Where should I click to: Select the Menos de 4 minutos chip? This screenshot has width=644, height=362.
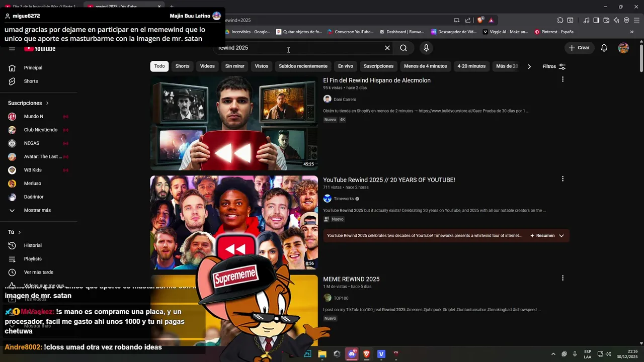425,66
